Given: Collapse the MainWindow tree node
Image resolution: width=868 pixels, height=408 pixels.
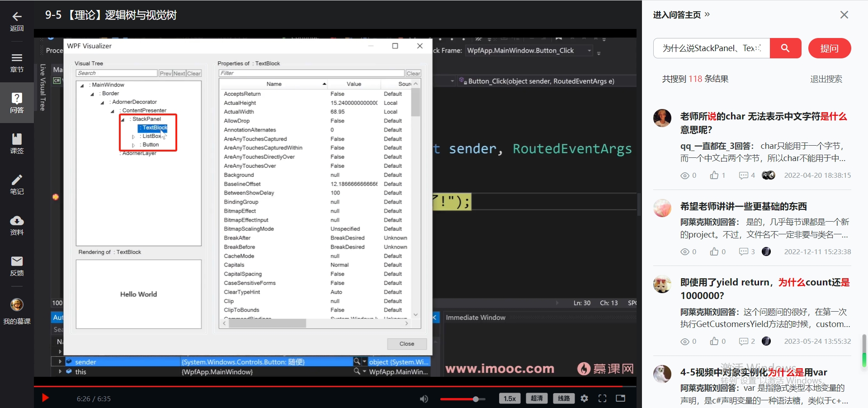Looking at the screenshot, I should 82,85.
